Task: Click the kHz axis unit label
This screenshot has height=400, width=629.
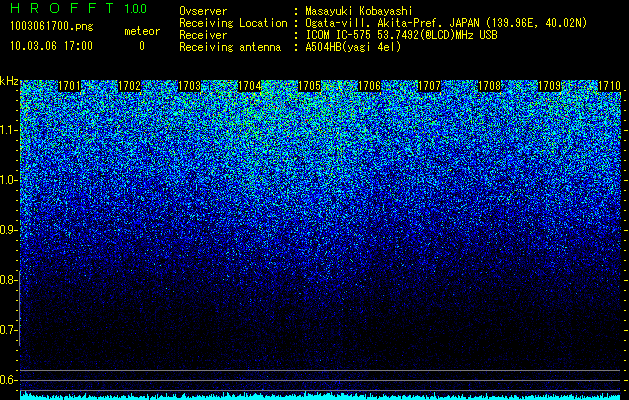Action: click(9, 81)
